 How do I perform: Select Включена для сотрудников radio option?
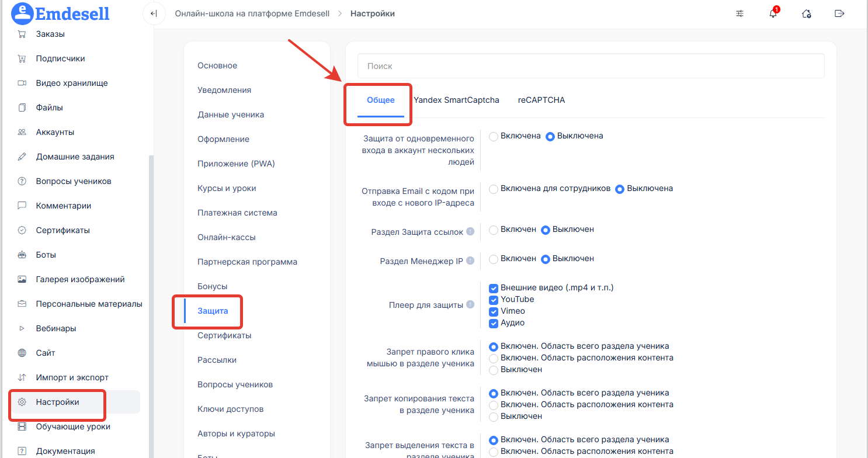pyautogui.click(x=494, y=189)
